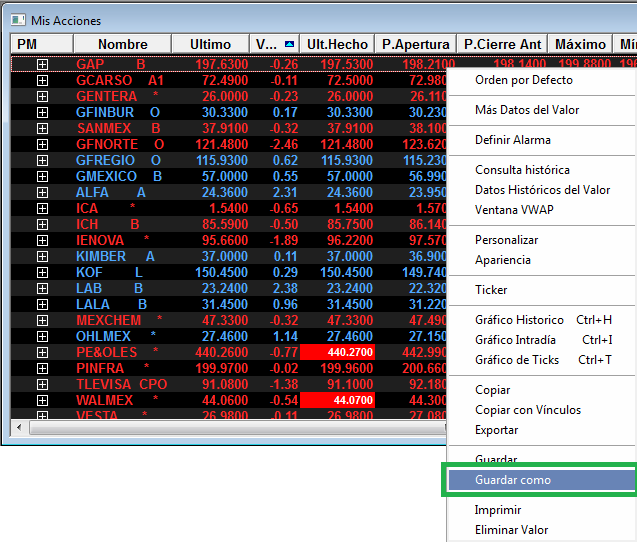
Task: Click the P.Cierre Ant column header
Action: pyautogui.click(x=503, y=44)
